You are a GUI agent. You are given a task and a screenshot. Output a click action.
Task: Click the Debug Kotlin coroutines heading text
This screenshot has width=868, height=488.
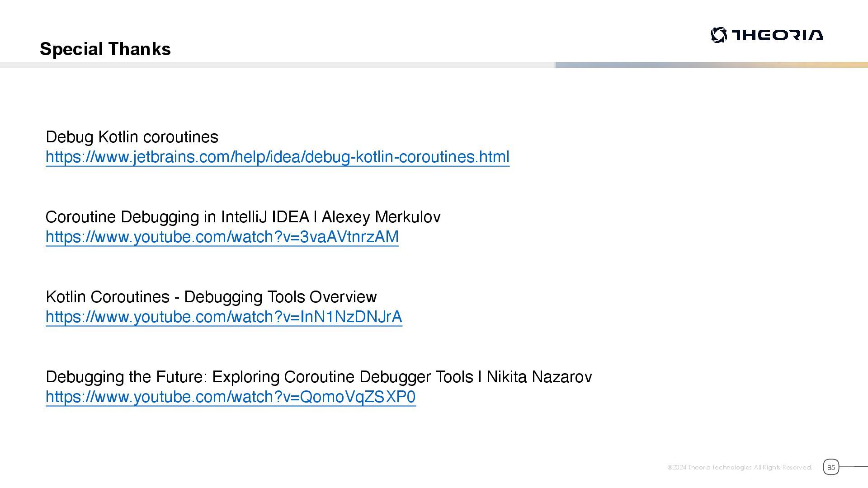(x=132, y=137)
